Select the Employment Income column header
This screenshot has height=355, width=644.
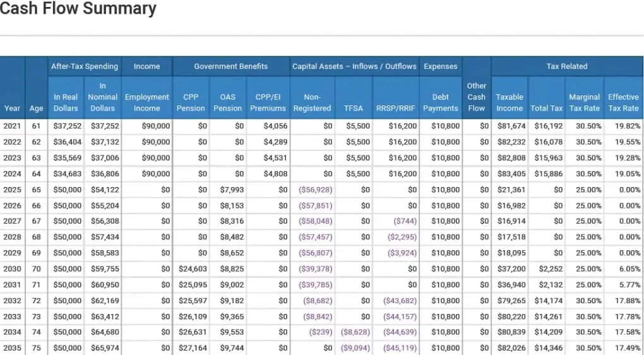pos(146,102)
